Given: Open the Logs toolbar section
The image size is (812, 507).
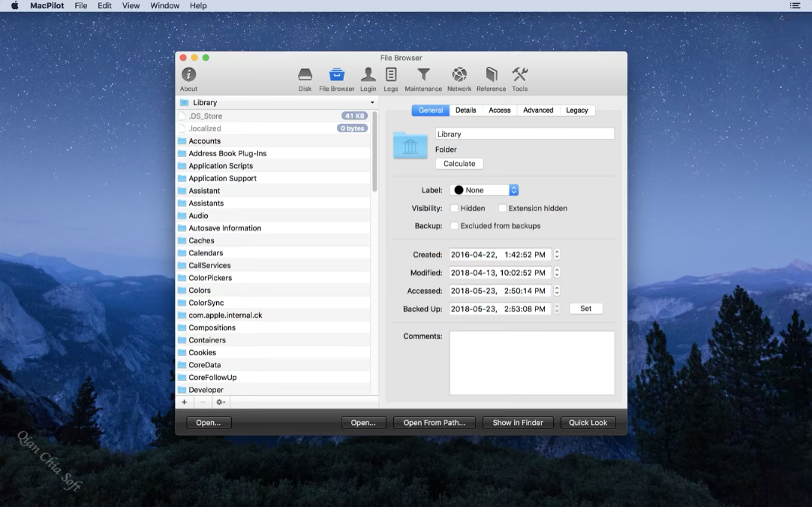Looking at the screenshot, I should pyautogui.click(x=391, y=80).
